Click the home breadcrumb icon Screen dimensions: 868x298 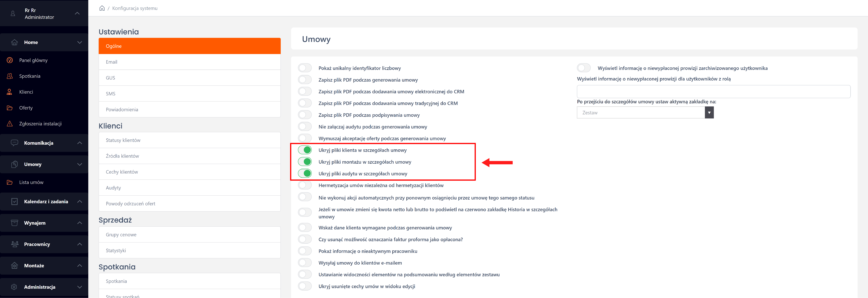click(x=102, y=8)
